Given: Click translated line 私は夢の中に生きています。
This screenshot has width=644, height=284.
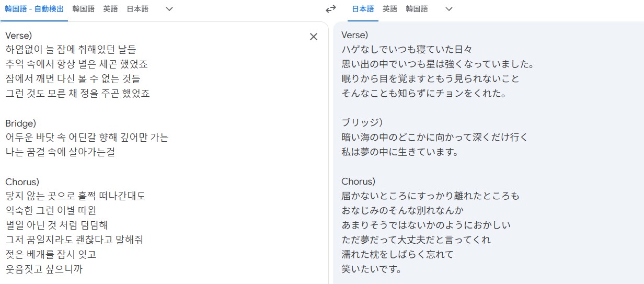Looking at the screenshot, I should [400, 152].
